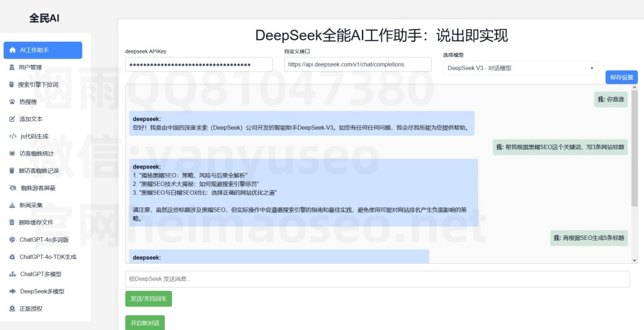Click the icon beside ChatGPT-4o多词版
The width and height of the screenshot is (644, 330).
(x=12, y=240)
